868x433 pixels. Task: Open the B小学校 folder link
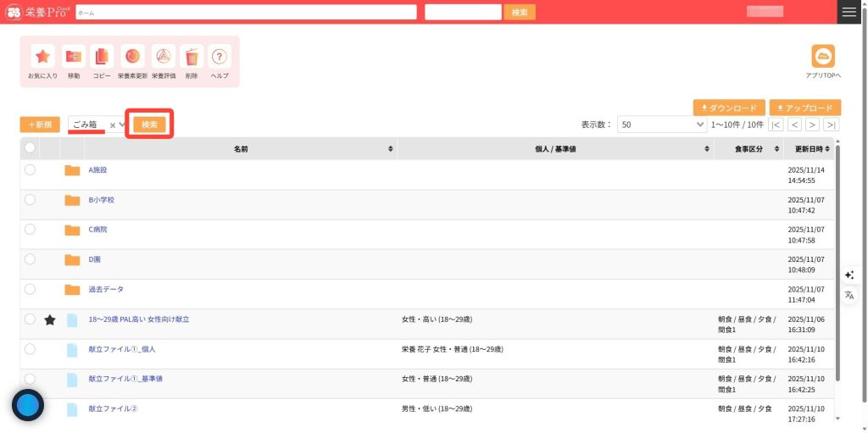(101, 200)
